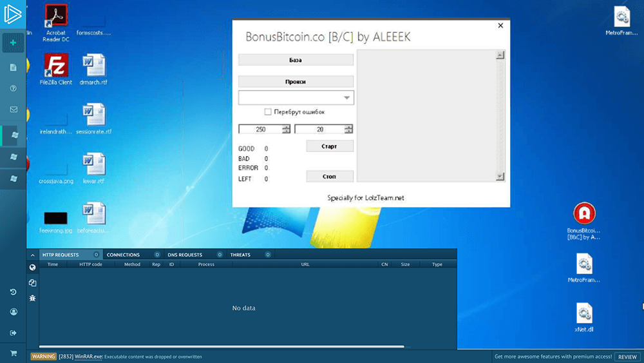Select formscosts desktop file
This screenshot has height=363, width=644.
(x=93, y=25)
